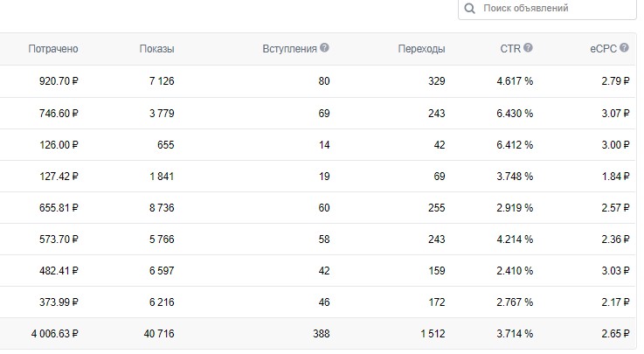Image resolution: width=644 pixels, height=354 pixels.
Task: Click help icon next to Вступления
Action: (325, 48)
